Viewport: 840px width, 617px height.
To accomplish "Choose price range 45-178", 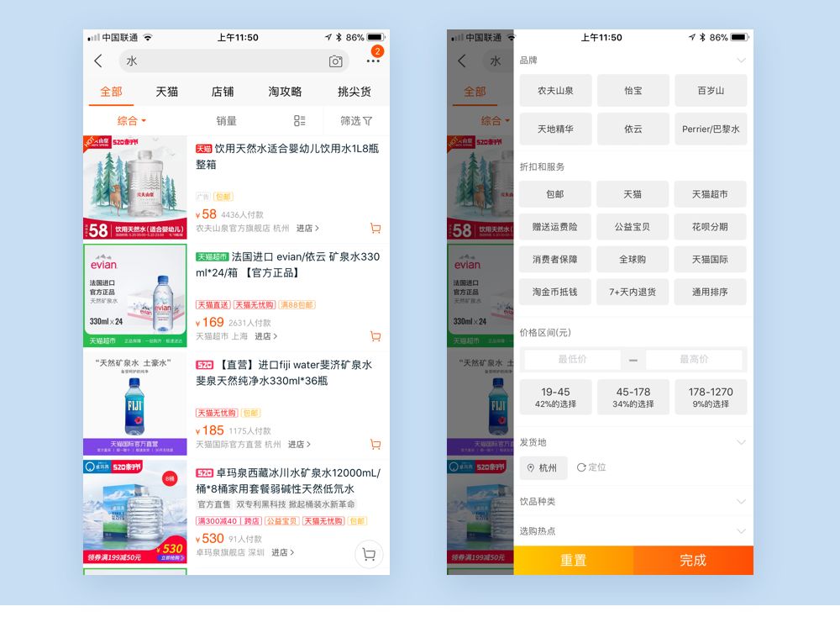I will click(x=633, y=397).
